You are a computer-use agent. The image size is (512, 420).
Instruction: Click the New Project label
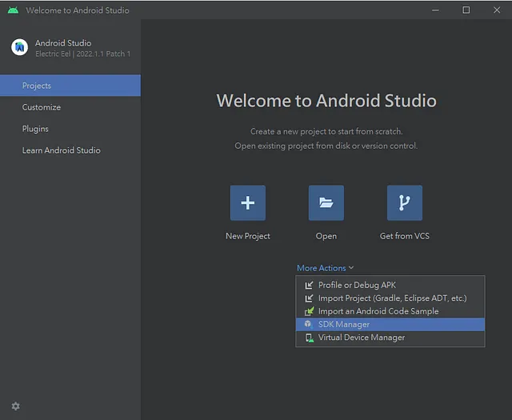tap(248, 236)
